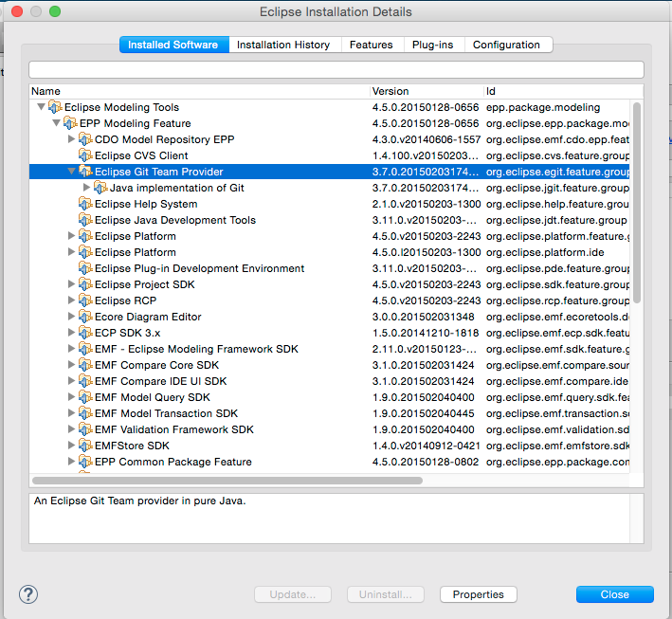Expand the CDO Model Repository EPP node
The height and width of the screenshot is (619, 672).
71,139
